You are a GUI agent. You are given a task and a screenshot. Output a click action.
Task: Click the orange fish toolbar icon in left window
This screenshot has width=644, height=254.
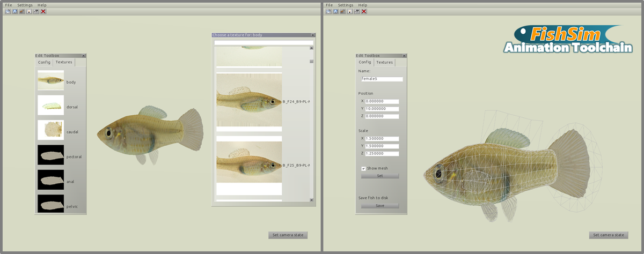(x=21, y=11)
